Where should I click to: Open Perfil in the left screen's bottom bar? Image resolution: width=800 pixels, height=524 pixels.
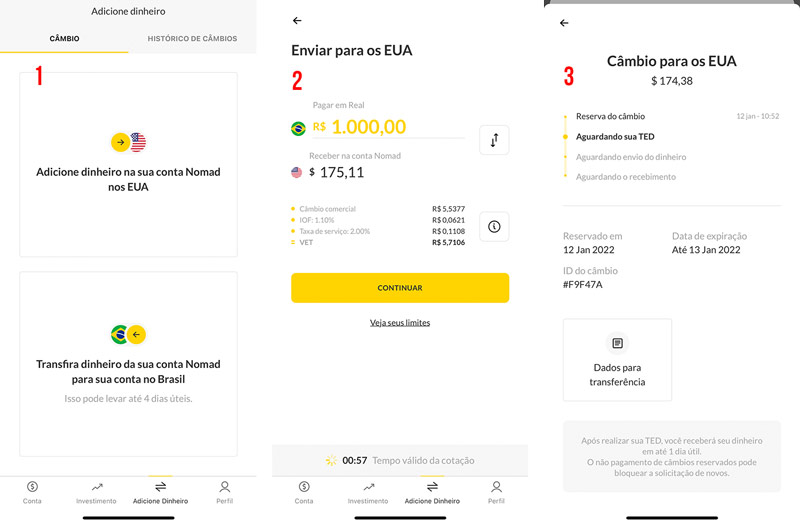[x=224, y=492]
